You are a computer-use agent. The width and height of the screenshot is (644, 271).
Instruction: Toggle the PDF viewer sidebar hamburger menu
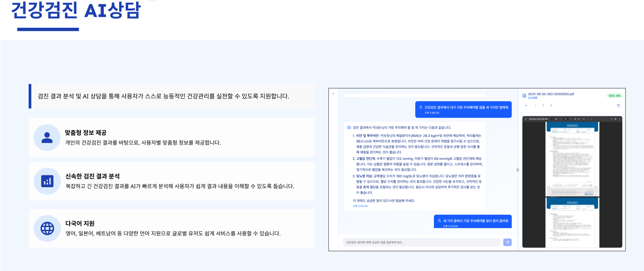[526, 119]
